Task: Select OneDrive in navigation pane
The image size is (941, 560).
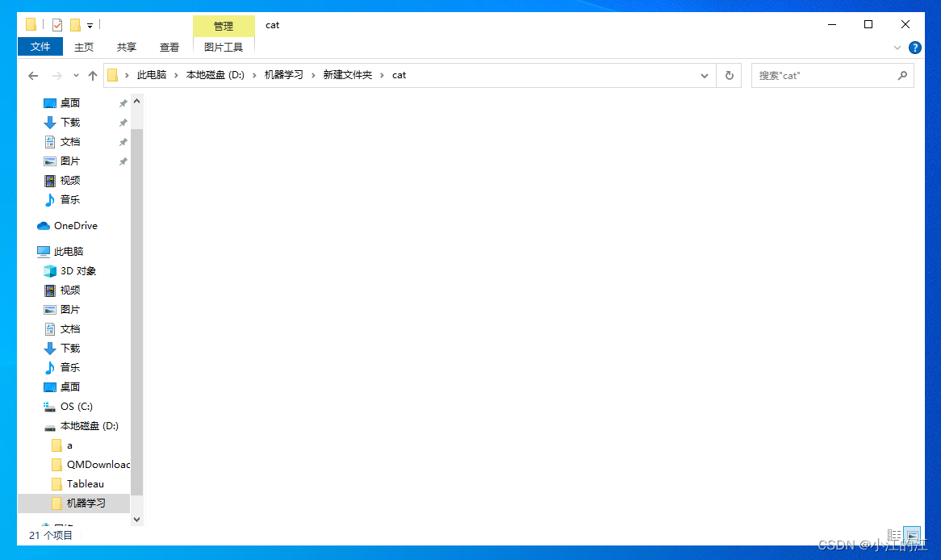Action: [74, 226]
